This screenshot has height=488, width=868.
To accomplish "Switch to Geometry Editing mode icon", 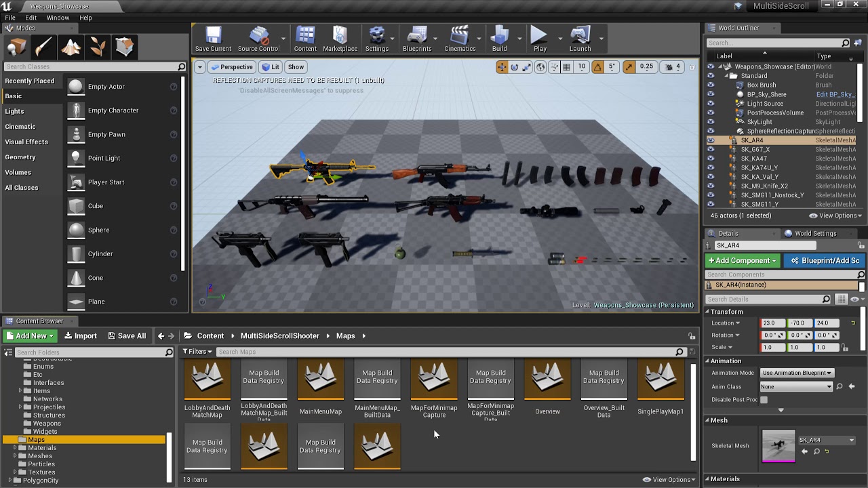I will click(125, 47).
